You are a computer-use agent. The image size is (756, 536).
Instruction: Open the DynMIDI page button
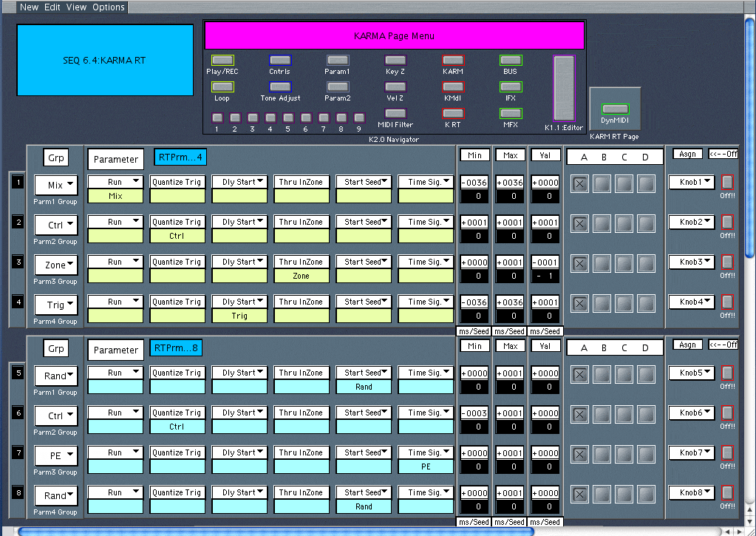tap(614, 109)
